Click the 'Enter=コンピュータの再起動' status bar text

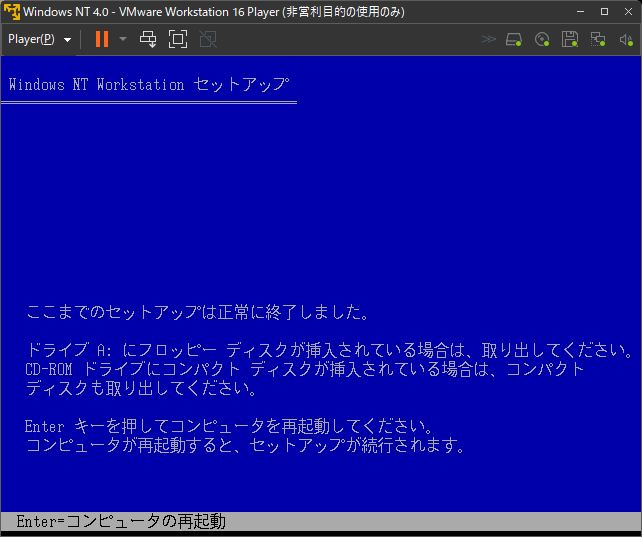point(121,521)
